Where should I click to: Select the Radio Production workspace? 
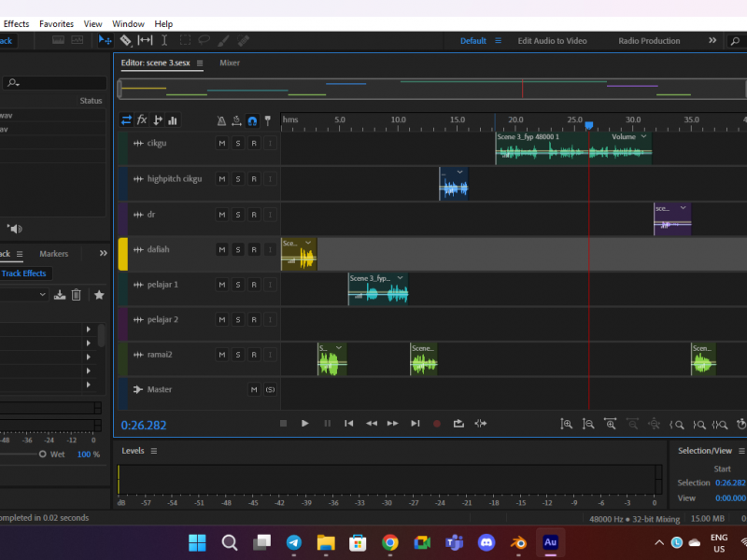[x=649, y=41]
